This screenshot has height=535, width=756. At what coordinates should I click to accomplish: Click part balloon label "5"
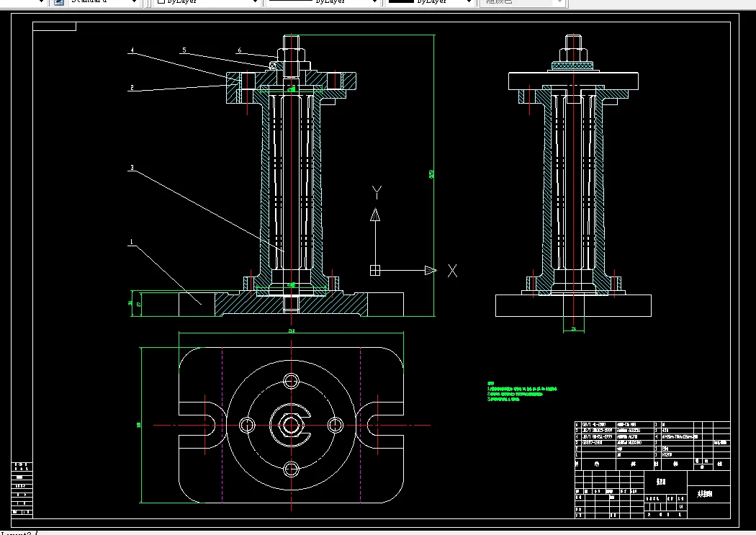pos(184,50)
